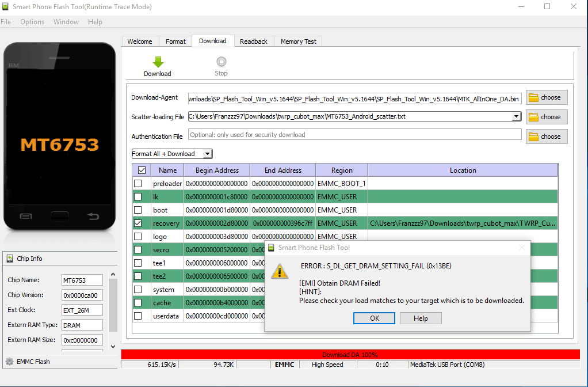
Task: Check the tee1 partition checkbox
Action: click(x=138, y=263)
